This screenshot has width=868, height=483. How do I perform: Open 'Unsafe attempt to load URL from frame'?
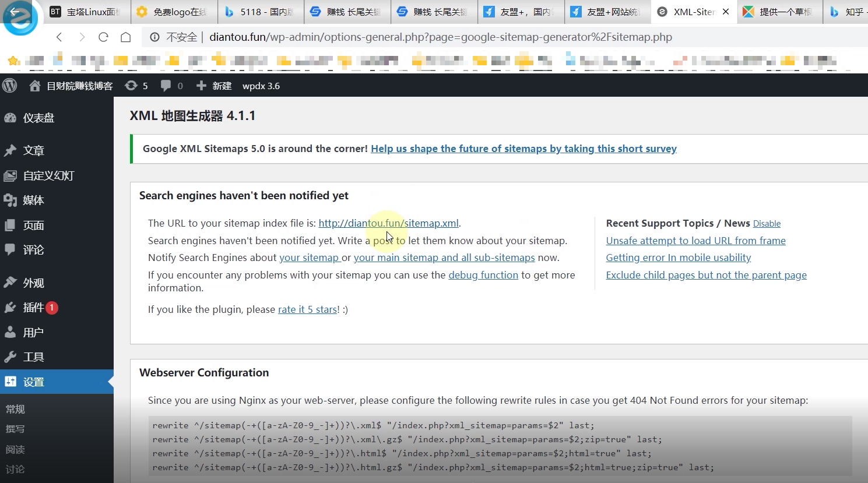click(x=695, y=241)
